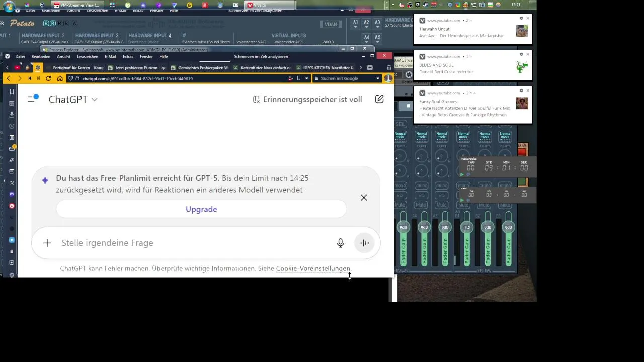Screen dimensions: 644x362
Task: Show hidden system tray icons arrow
Action: (x=393, y=5)
